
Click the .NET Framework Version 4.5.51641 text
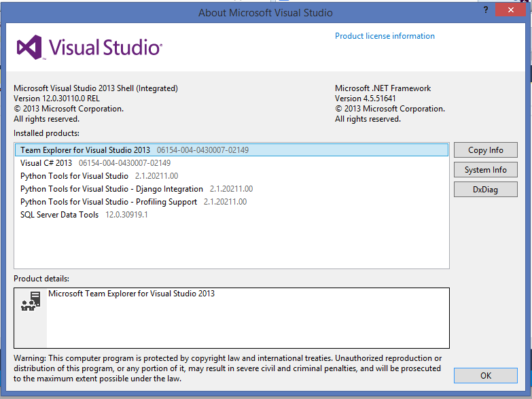[x=366, y=99]
